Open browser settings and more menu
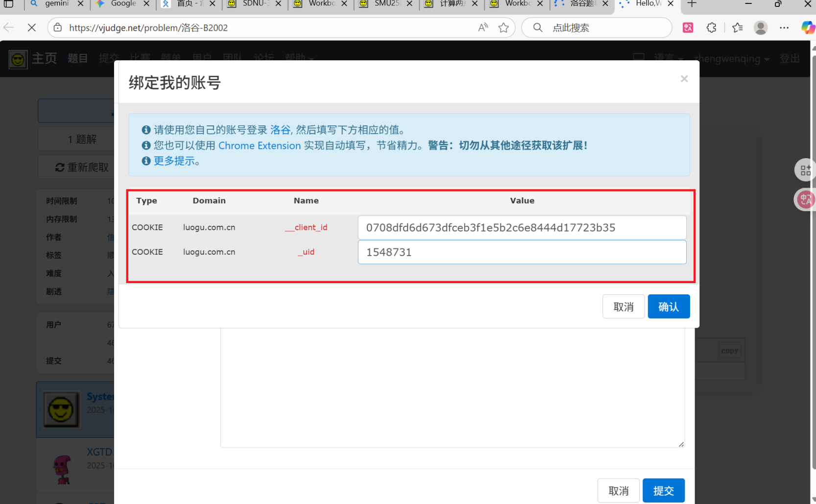The image size is (816, 504). [784, 28]
